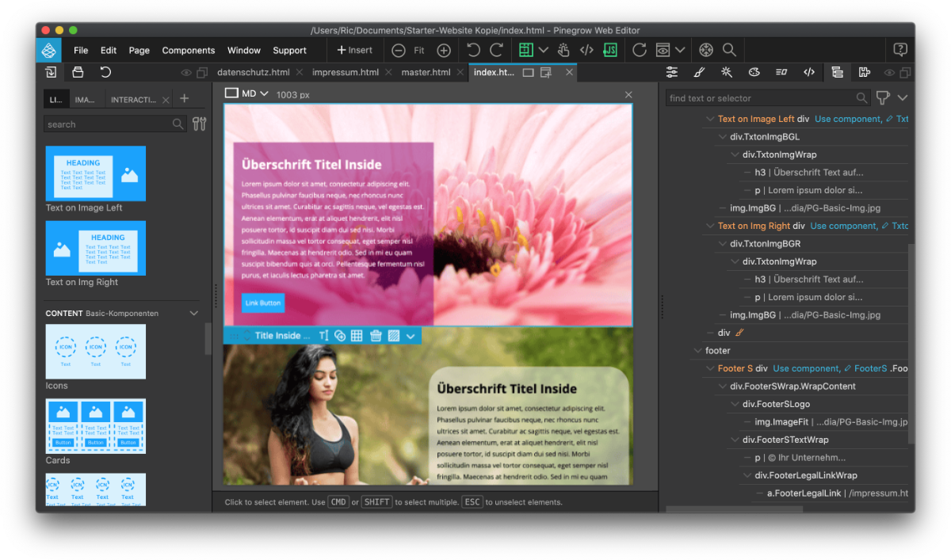Viewport: 951px width, 560px height.
Task: Open the magic wand actions panel icon
Action: point(727,72)
